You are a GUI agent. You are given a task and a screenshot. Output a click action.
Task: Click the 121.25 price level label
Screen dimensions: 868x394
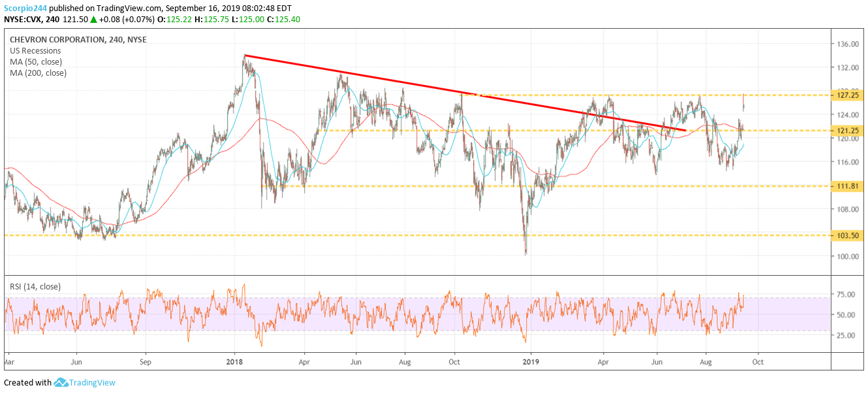pyautogui.click(x=848, y=131)
